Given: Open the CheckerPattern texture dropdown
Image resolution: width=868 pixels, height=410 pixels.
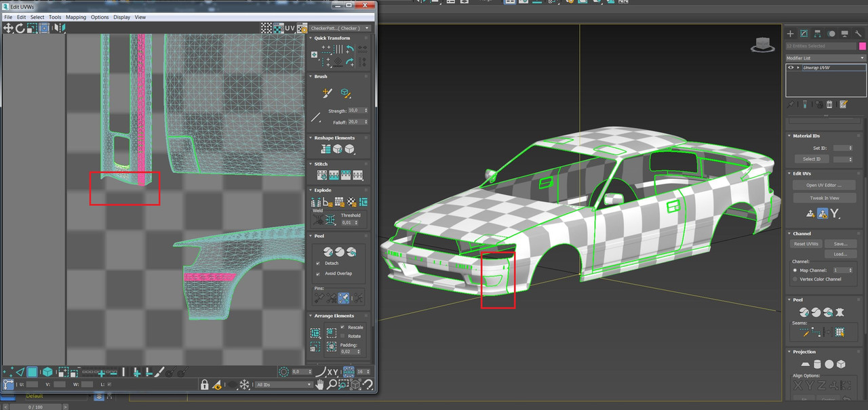Looking at the screenshot, I should (340, 28).
